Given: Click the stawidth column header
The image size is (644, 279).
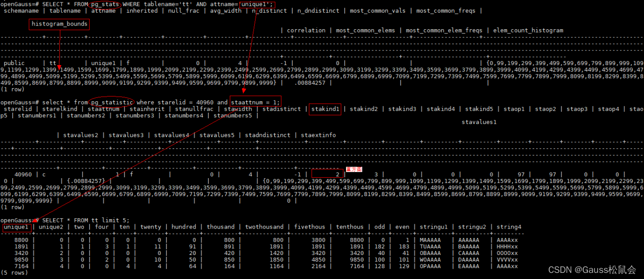Looking at the screenshot, I should tap(238, 109).
